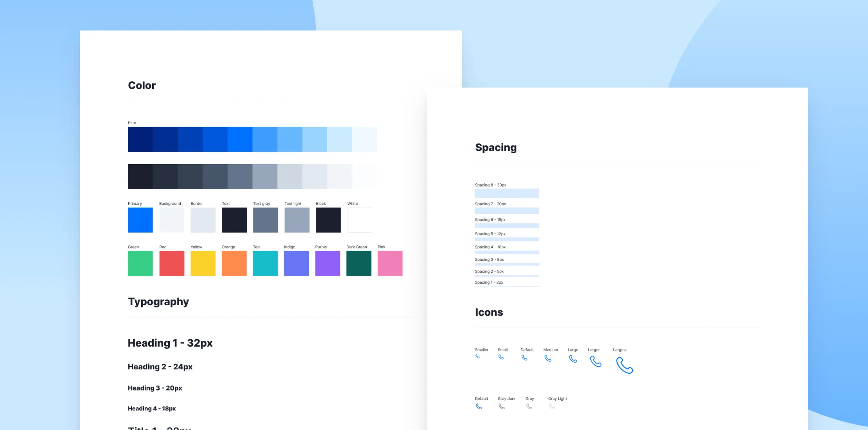Choose the swatch labeled Text
Screen dimensions: 868x430
tap(234, 220)
